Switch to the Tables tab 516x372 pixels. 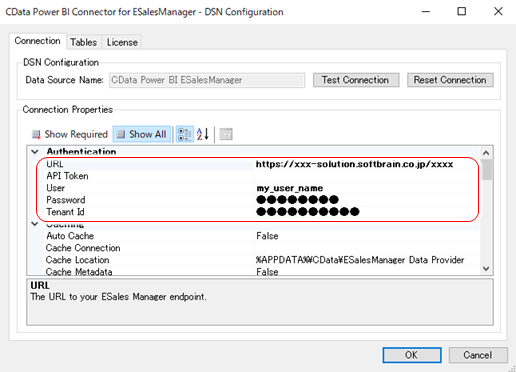pos(84,42)
